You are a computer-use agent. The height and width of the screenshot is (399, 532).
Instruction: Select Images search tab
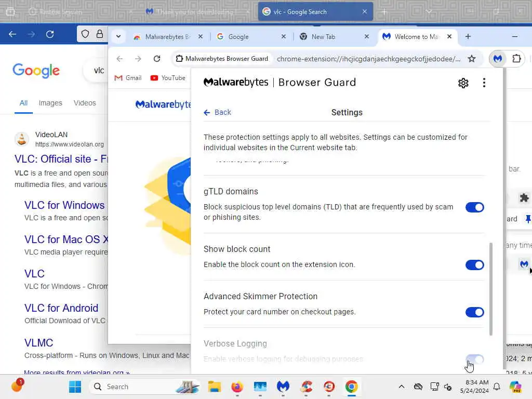[50, 103]
